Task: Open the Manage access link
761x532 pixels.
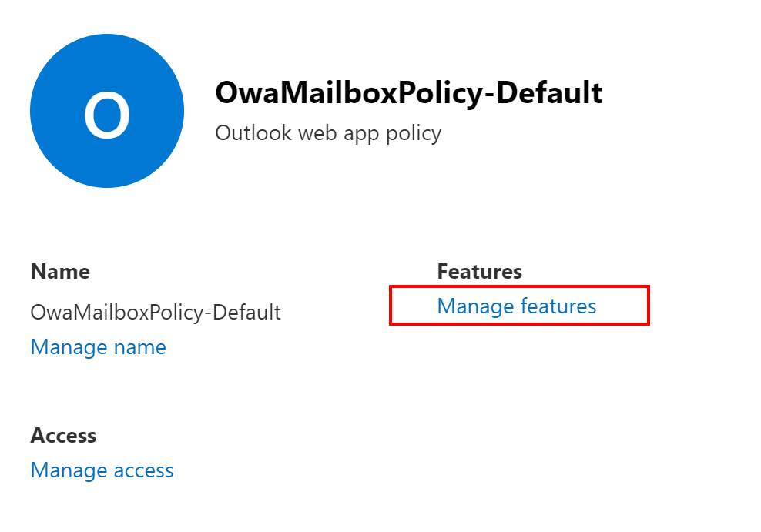Action: tap(102, 470)
